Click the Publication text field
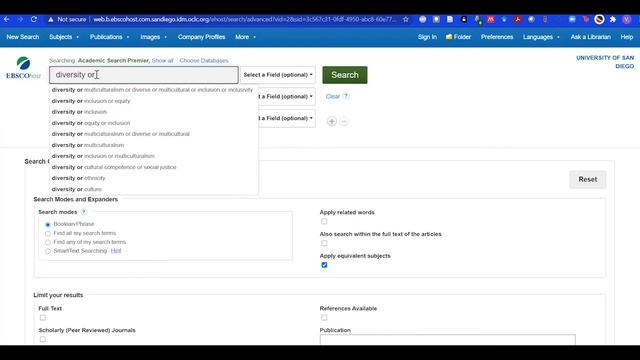Viewport: 640px width, 360px height. point(448,340)
